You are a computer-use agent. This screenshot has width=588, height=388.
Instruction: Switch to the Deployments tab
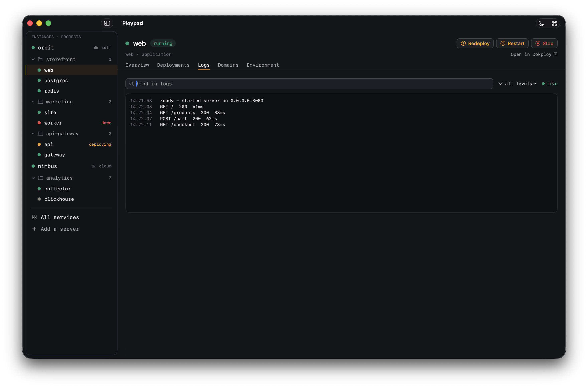[173, 65]
